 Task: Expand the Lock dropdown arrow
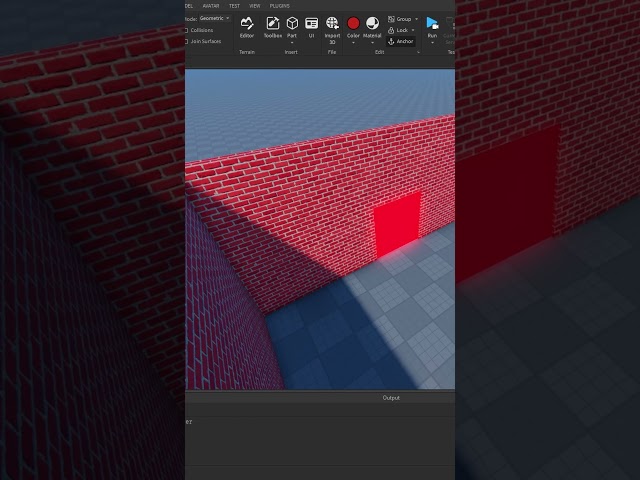pos(413,30)
